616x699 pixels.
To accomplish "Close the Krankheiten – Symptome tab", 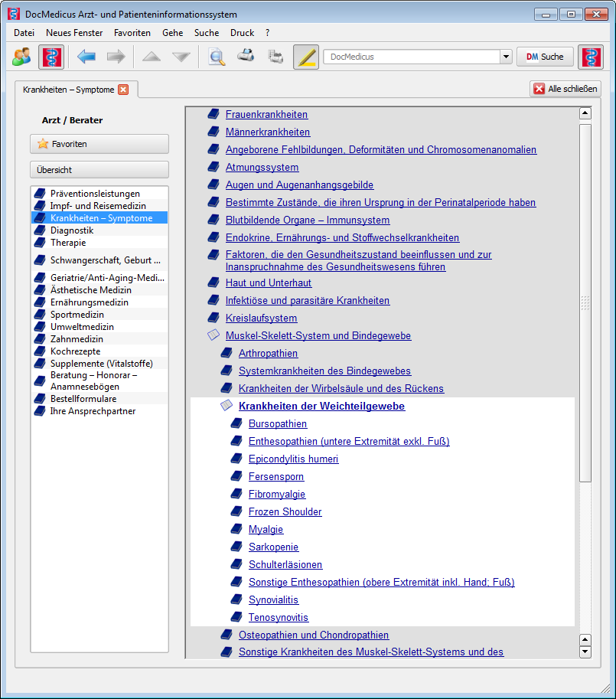I will [x=123, y=90].
